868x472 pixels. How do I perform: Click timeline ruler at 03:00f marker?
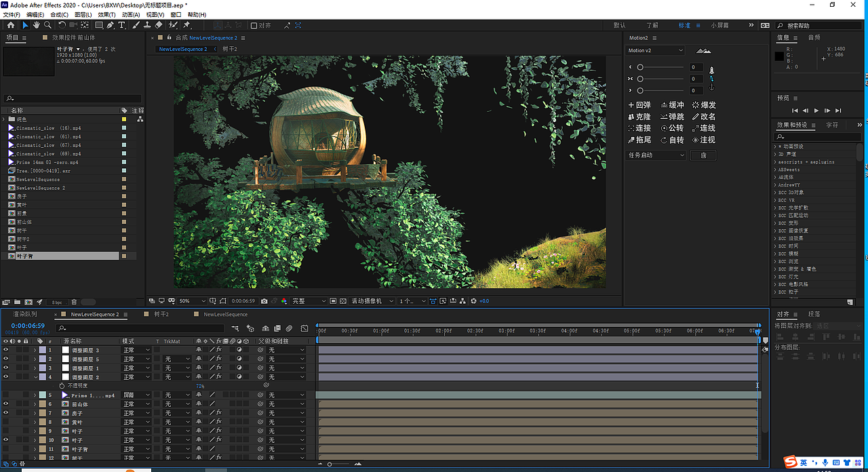click(x=507, y=331)
